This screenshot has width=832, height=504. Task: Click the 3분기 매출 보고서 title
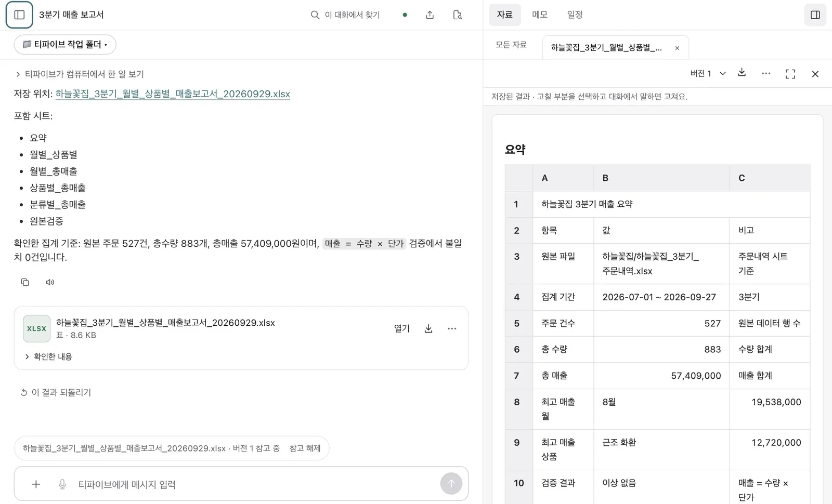point(71,15)
